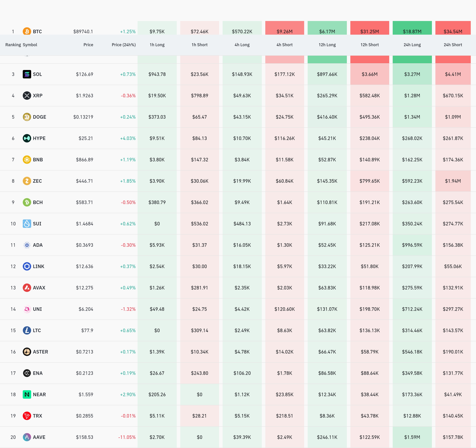Image resolution: width=476 pixels, height=448 pixels.
Task: Sort by the Price (24h%) column header
Action: pyautogui.click(x=124, y=45)
